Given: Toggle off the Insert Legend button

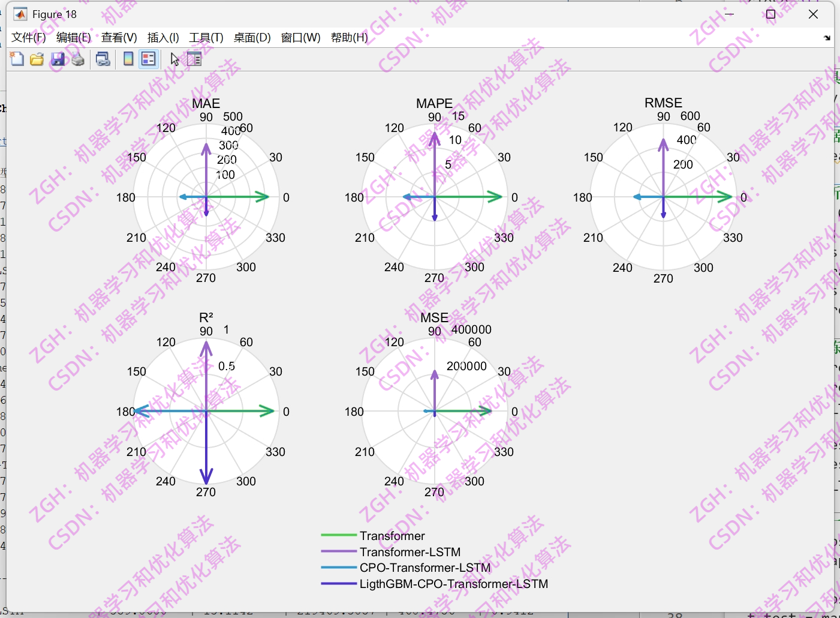Looking at the screenshot, I should [x=147, y=59].
